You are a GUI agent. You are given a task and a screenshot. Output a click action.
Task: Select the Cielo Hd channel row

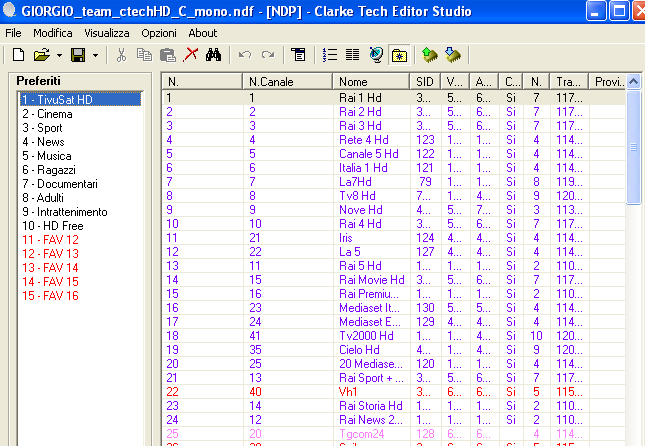tap(394, 350)
